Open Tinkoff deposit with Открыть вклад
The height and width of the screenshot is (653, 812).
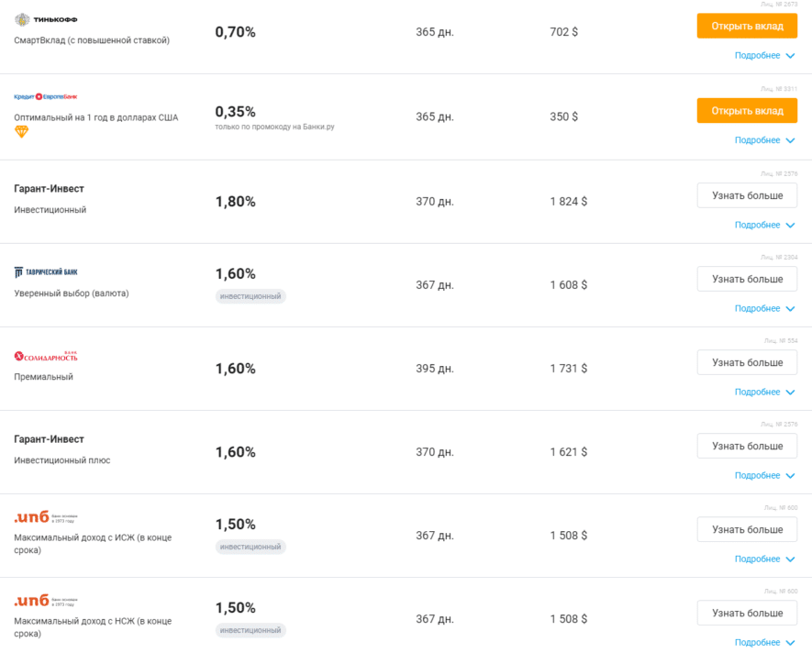coord(747,26)
